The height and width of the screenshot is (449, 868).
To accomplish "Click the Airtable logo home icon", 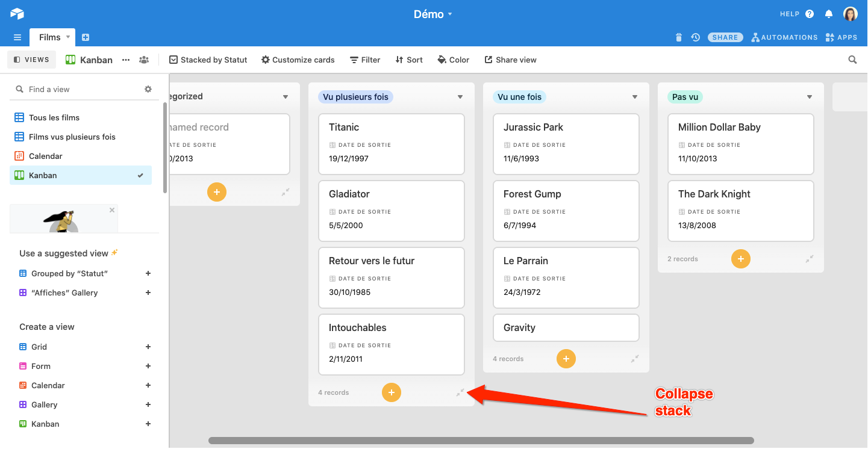I will point(17,14).
